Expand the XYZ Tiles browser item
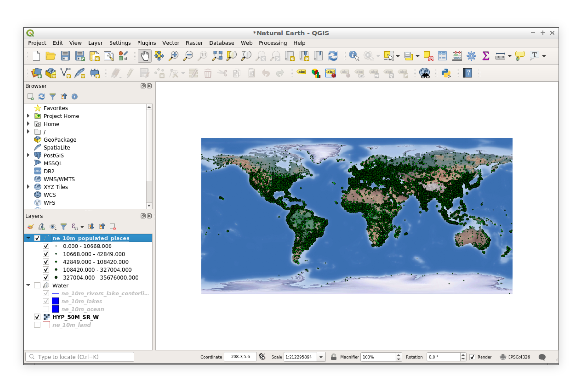Viewport: 582px width, 392px height. point(28,187)
